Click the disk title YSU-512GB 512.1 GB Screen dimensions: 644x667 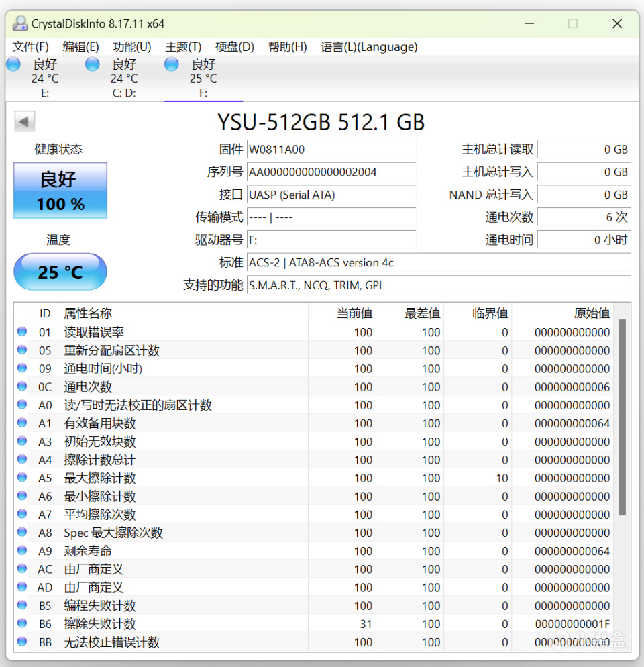point(321,123)
